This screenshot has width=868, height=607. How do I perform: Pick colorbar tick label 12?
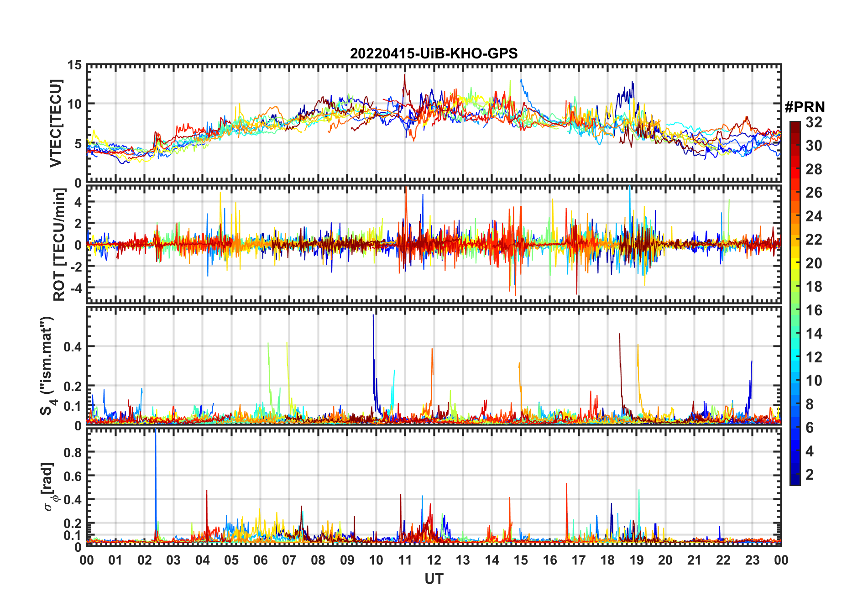click(x=814, y=357)
